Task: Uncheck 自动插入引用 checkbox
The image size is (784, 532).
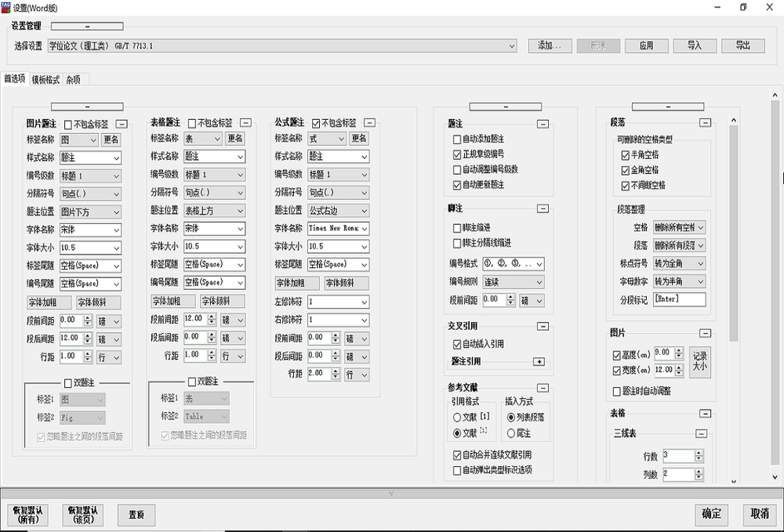Action: pos(456,344)
